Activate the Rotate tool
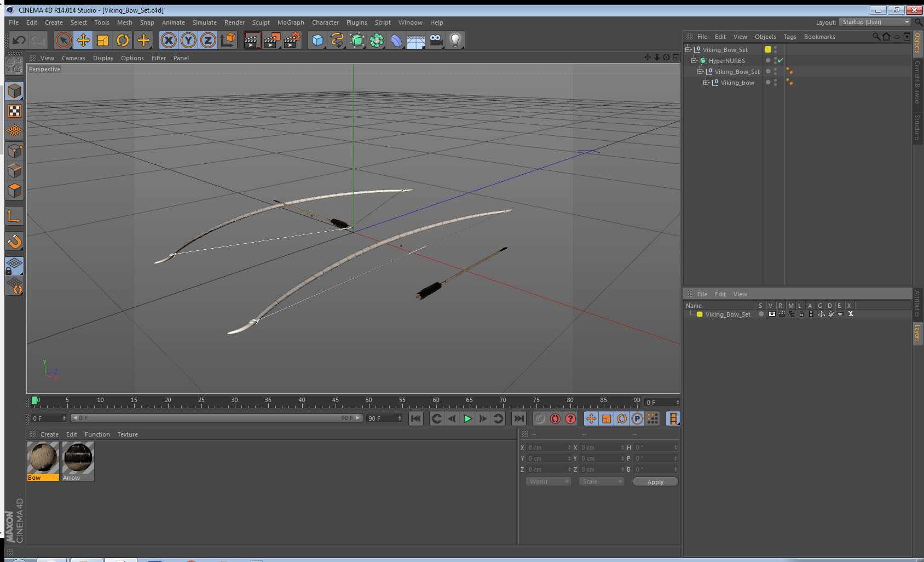 (123, 40)
